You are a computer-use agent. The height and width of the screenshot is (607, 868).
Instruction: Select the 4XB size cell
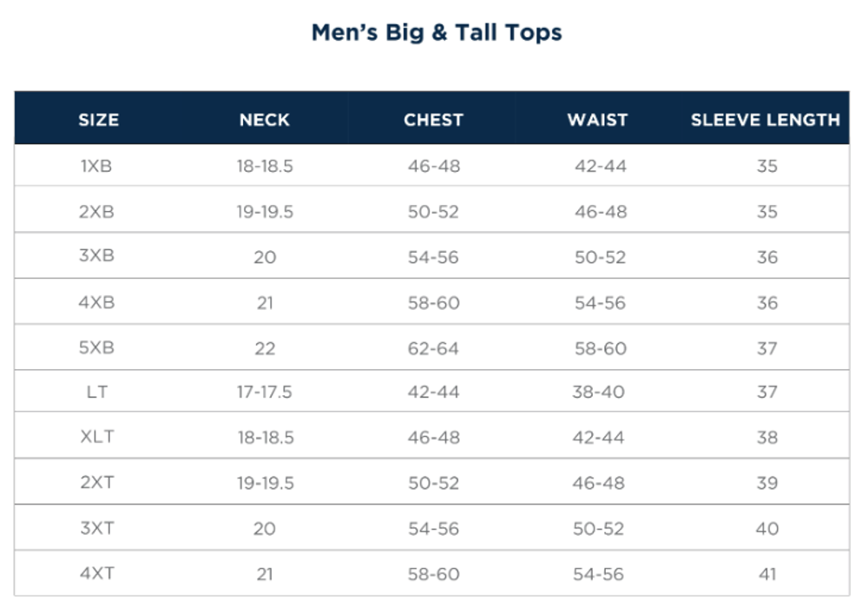click(x=96, y=302)
